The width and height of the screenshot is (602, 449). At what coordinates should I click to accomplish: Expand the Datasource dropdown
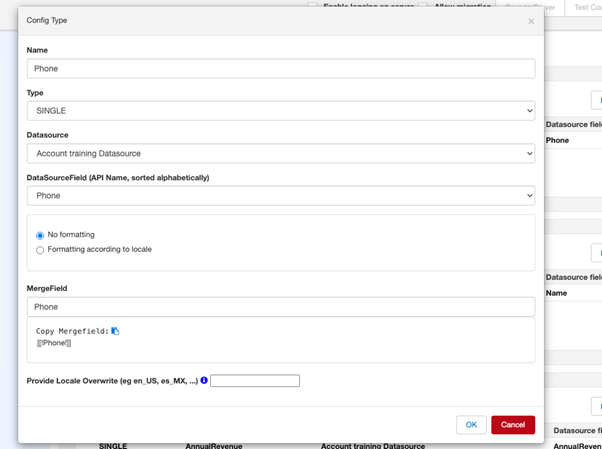coord(280,154)
